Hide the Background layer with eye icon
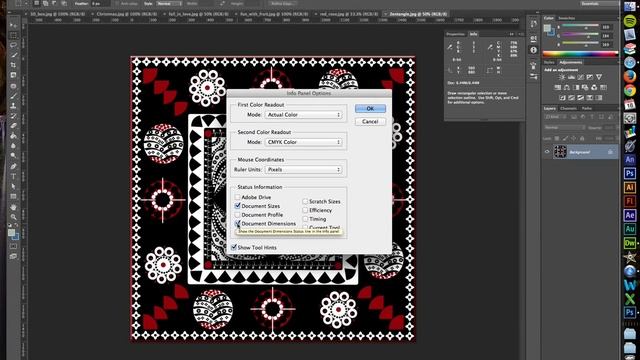The height and width of the screenshot is (360, 640). tap(547, 152)
